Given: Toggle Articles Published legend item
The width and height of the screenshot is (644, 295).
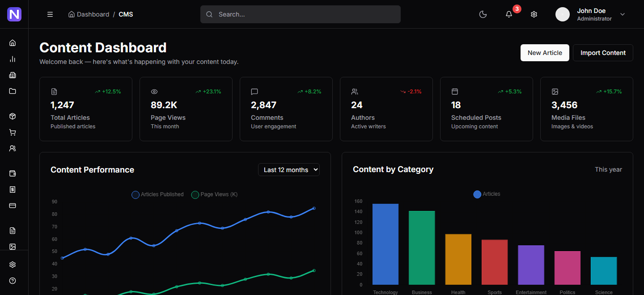Looking at the screenshot, I should click(157, 194).
